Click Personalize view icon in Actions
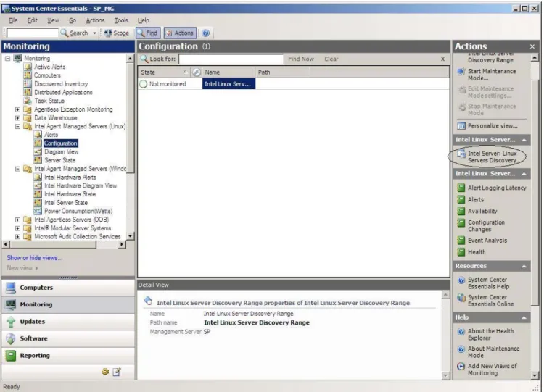 pos(461,126)
